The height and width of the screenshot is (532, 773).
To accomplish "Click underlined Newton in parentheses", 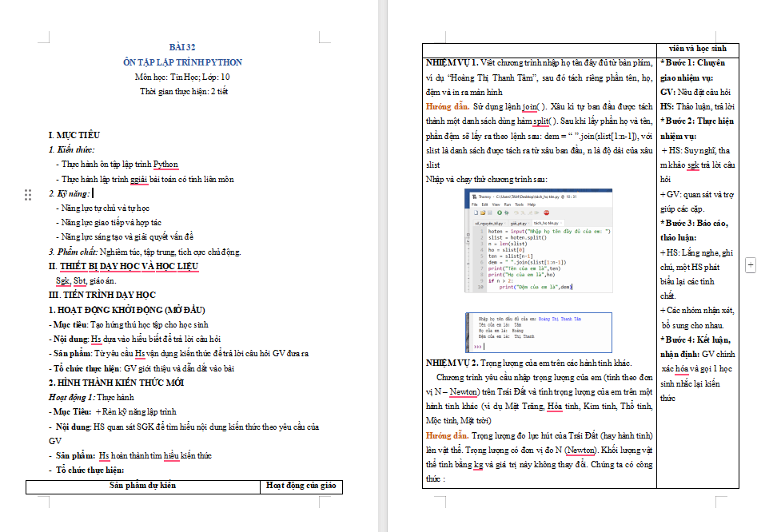I will pos(580,450).
